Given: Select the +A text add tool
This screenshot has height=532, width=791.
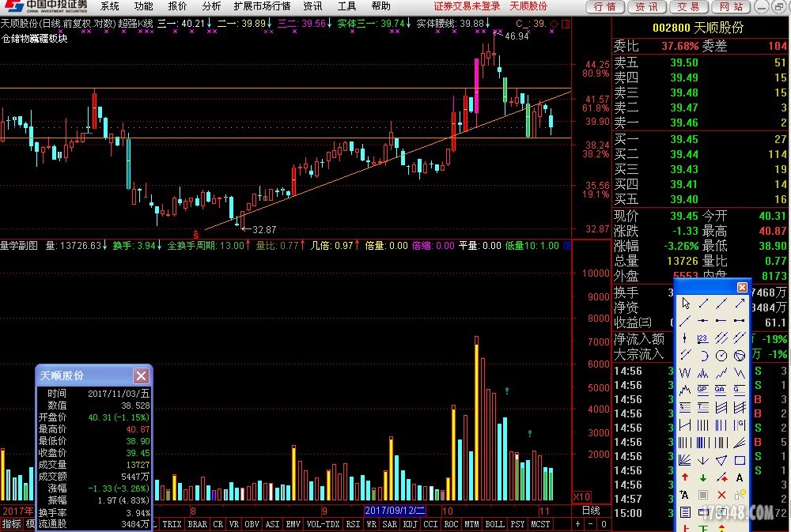Looking at the screenshot, I should tap(684, 495).
